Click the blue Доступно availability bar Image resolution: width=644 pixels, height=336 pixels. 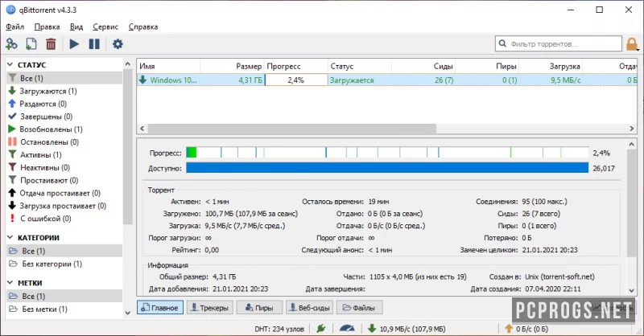(x=387, y=168)
